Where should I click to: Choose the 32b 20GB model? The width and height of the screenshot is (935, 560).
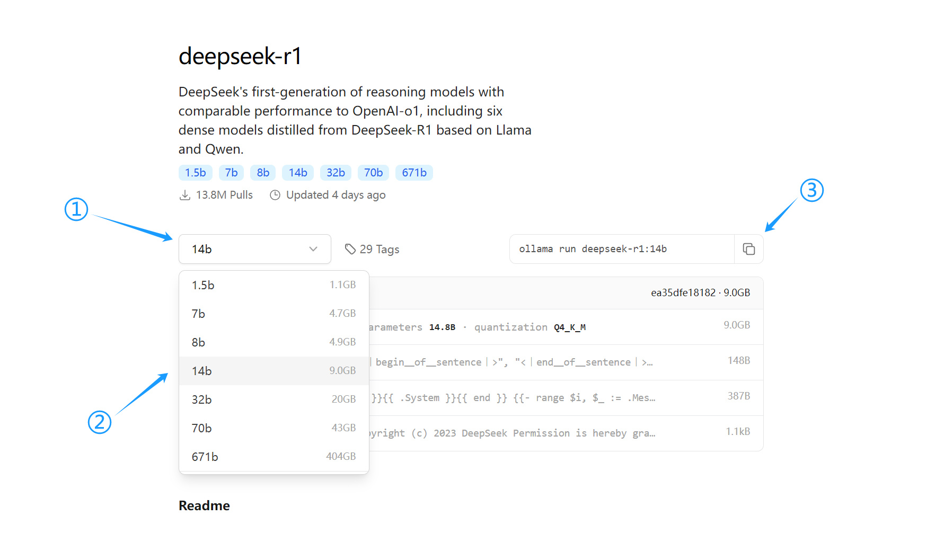tap(274, 399)
